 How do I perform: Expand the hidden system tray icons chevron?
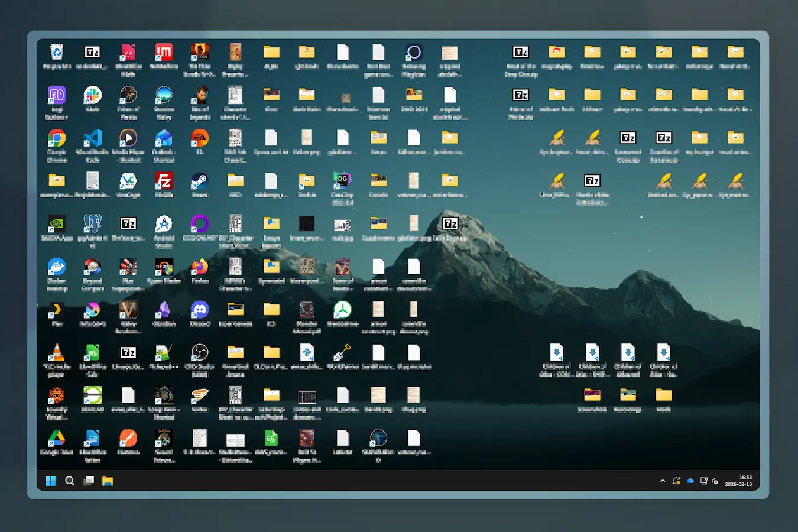(663, 481)
